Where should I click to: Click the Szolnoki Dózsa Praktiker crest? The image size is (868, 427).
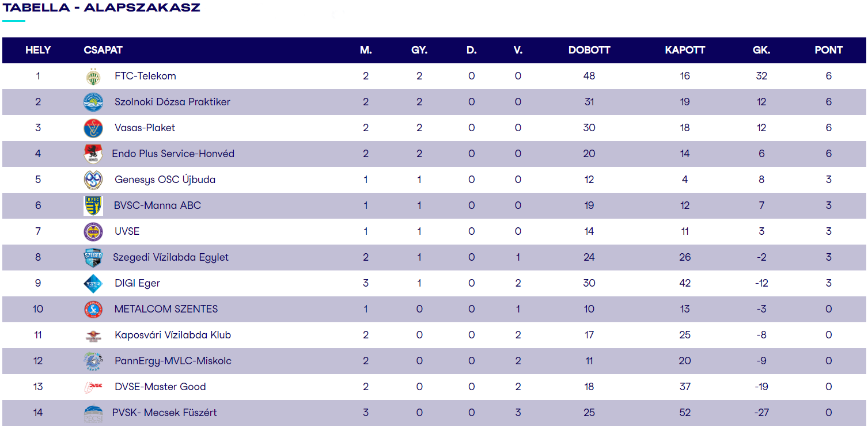click(93, 102)
